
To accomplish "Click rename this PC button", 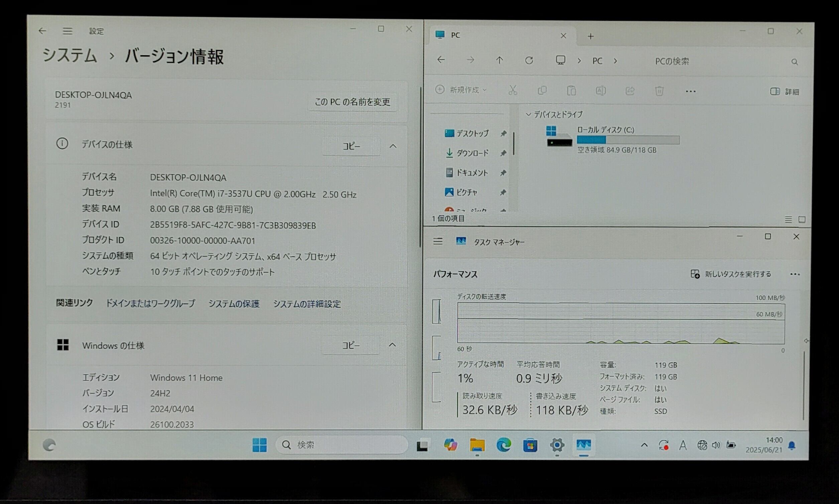I will (352, 102).
